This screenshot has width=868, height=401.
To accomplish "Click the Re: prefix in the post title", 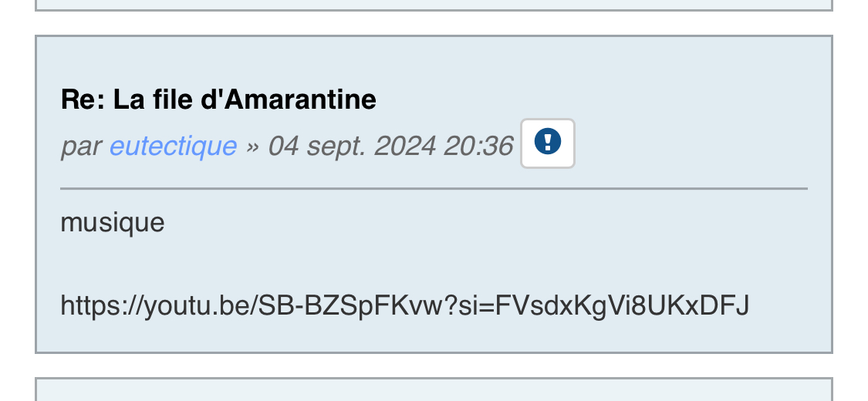I will click(83, 99).
